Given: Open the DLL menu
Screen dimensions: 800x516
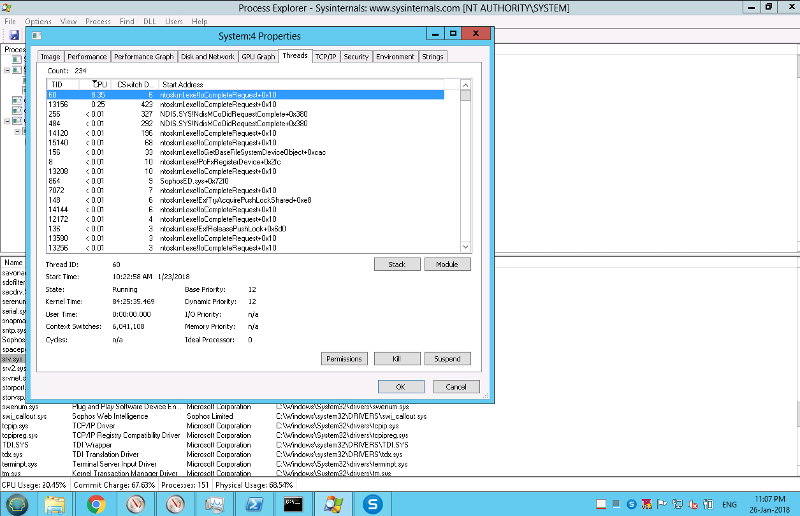Looking at the screenshot, I should tap(149, 21).
